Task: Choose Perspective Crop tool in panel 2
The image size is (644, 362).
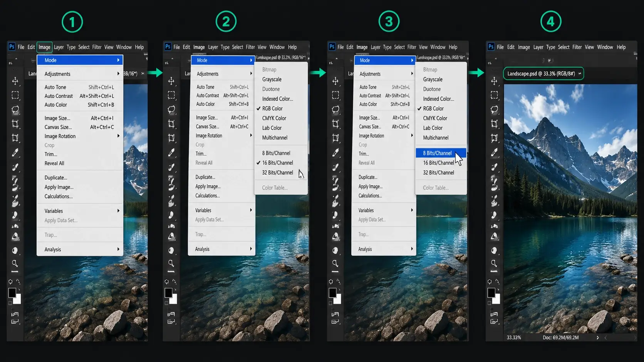Action: (x=171, y=138)
